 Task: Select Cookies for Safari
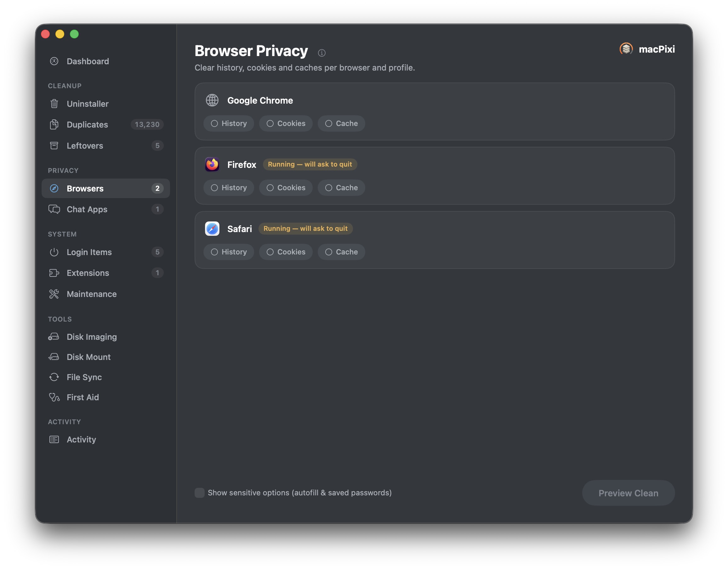[286, 252]
